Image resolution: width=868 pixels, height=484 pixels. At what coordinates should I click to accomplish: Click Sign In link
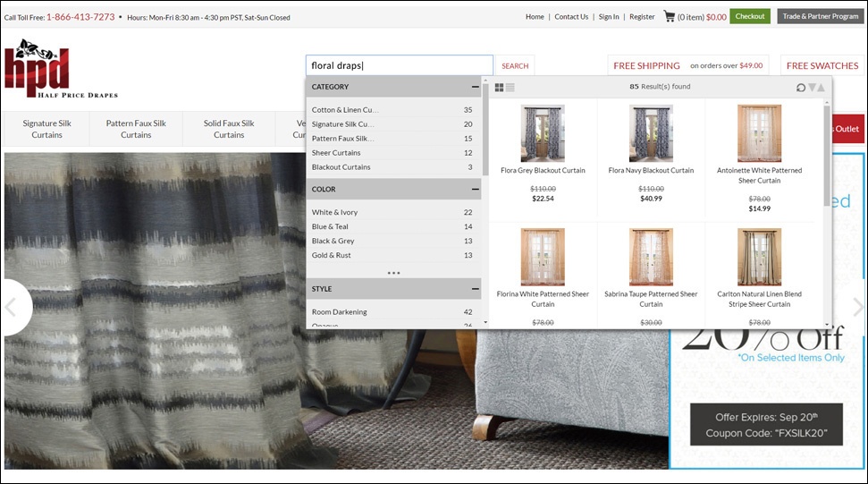coord(609,17)
